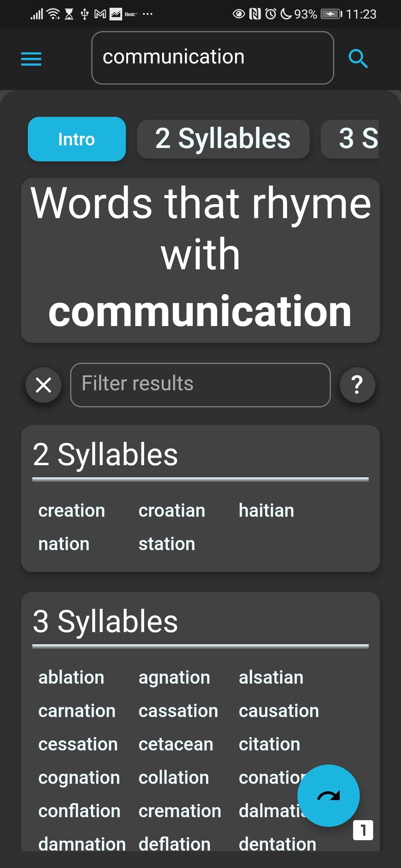Tap the blue search magnifier icon
Viewport: 401px width, 868px height.
pos(358,59)
